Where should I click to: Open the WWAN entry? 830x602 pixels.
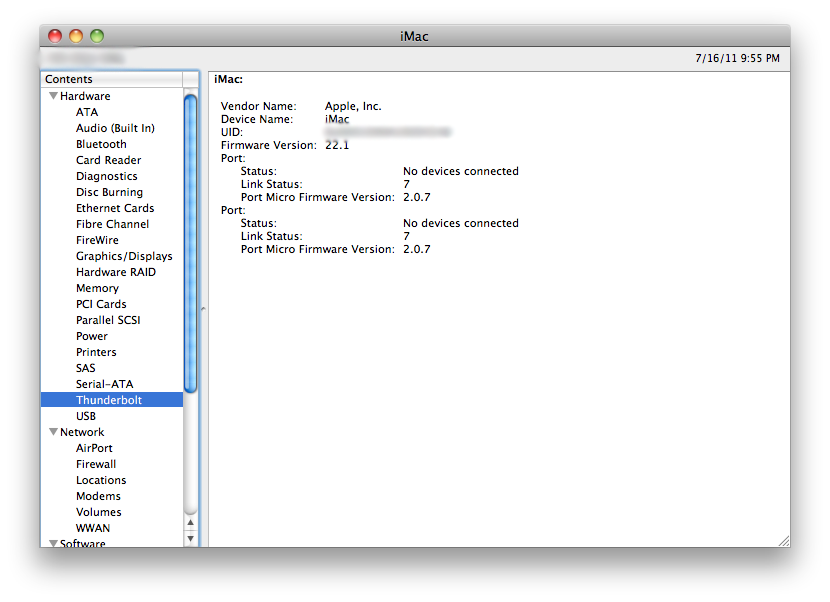click(x=93, y=528)
